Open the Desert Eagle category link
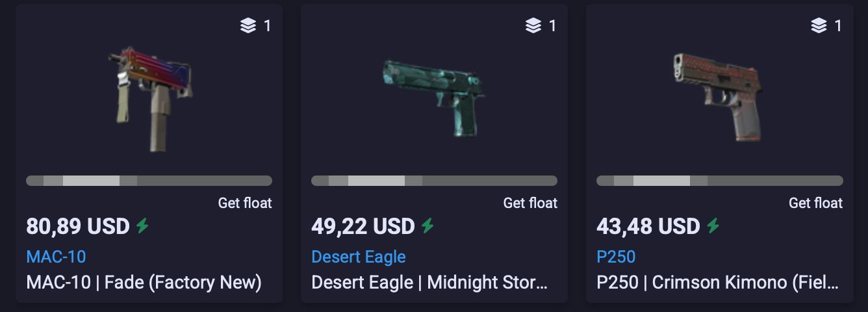Image resolution: width=868 pixels, height=312 pixels. tap(359, 257)
